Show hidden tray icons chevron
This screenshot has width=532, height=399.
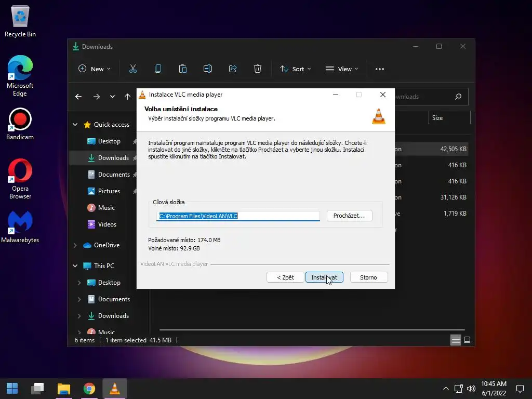tap(446, 389)
